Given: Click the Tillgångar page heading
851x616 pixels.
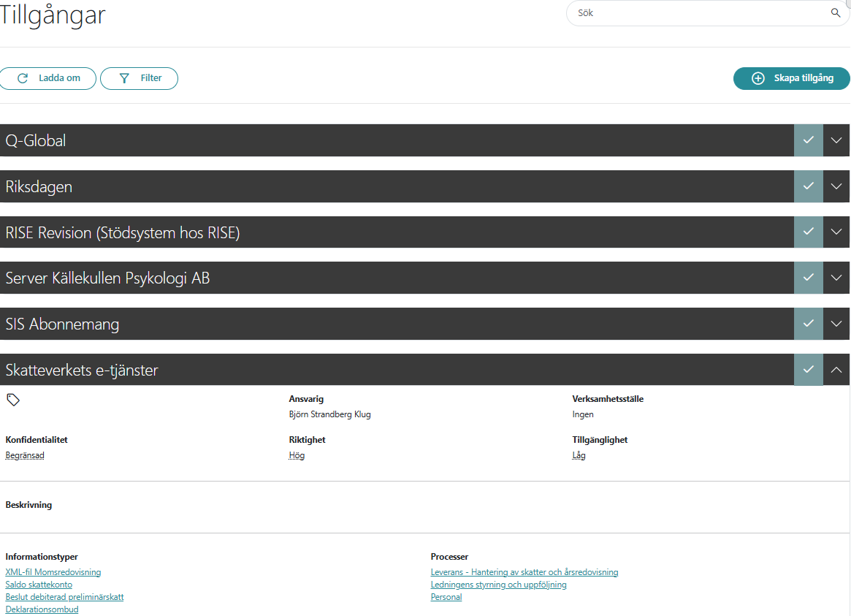Looking at the screenshot, I should pyautogui.click(x=53, y=14).
